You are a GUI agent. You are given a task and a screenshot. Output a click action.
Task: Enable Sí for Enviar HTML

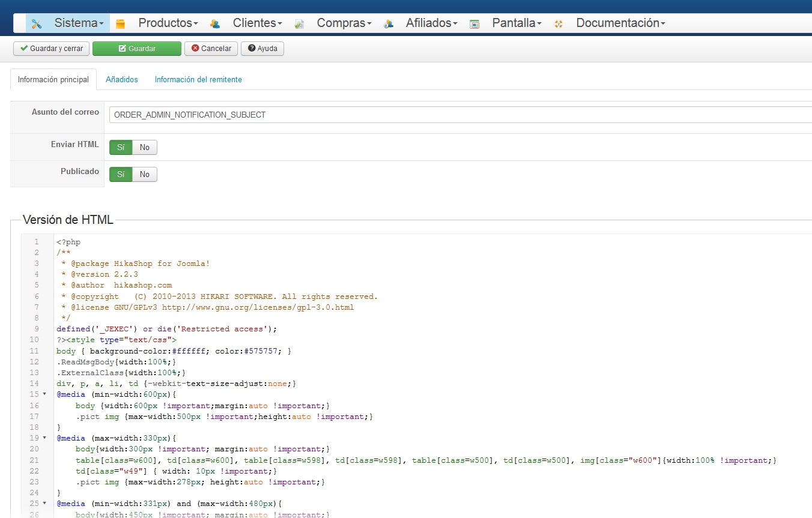pos(121,148)
